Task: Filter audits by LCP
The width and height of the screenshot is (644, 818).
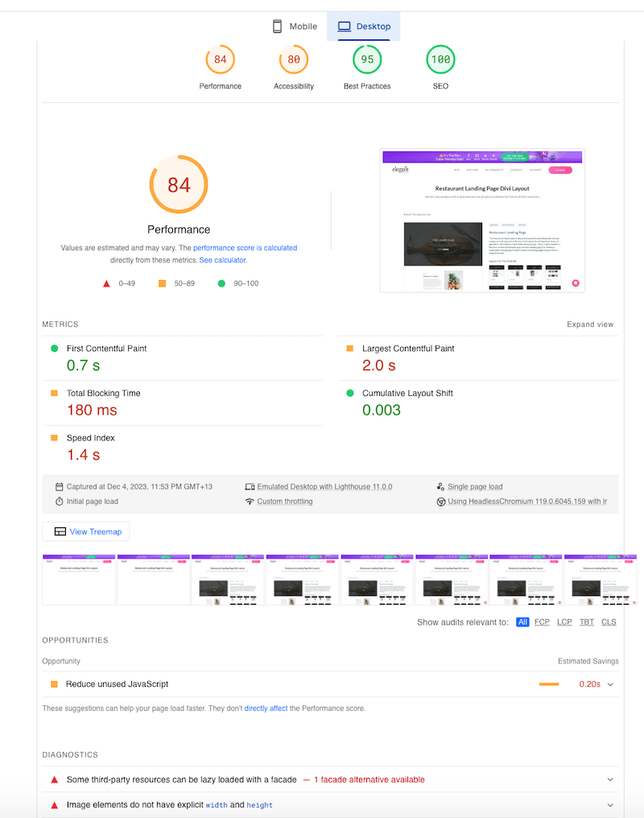Action: click(564, 622)
